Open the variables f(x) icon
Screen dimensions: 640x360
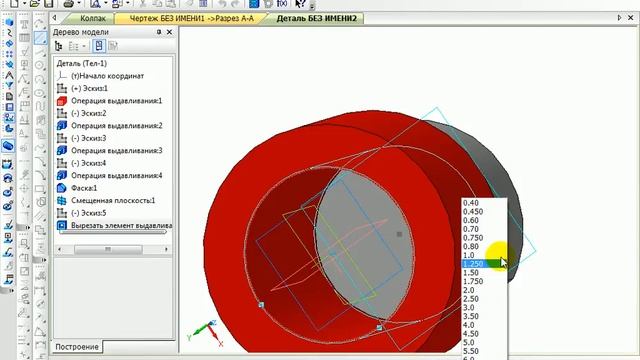282,4
